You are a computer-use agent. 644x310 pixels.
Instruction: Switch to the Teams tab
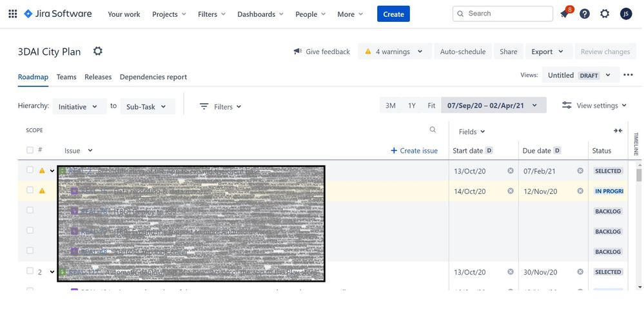[66, 77]
